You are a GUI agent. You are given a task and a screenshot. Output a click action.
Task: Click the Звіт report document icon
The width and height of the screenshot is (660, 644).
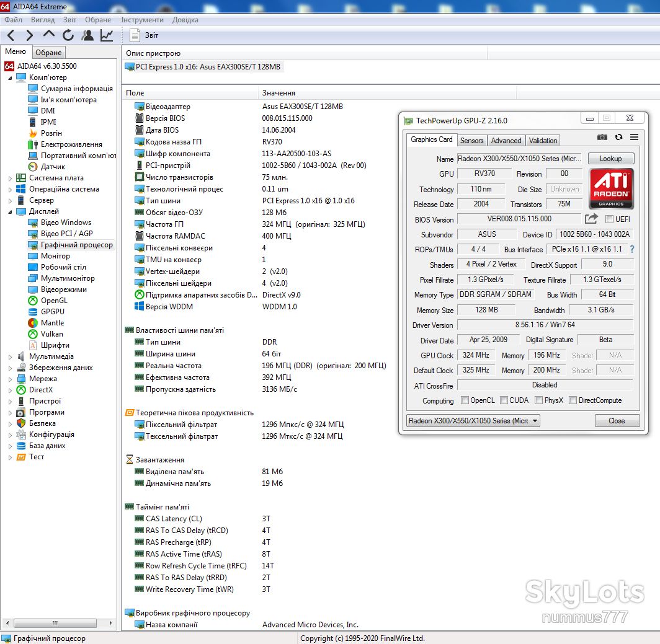[135, 35]
